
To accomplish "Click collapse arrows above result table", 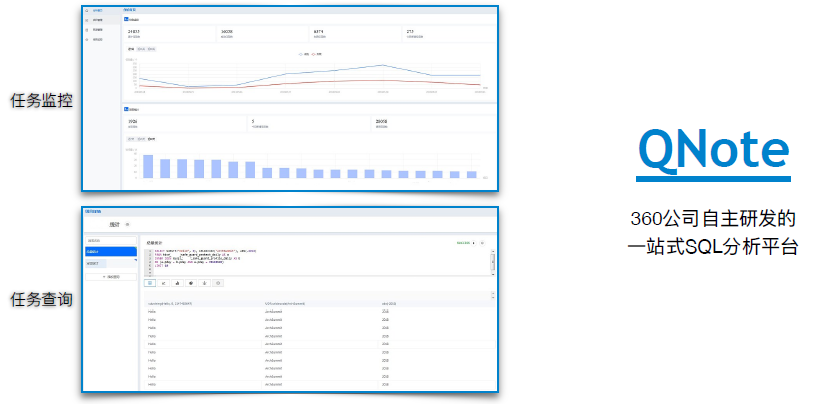I will click(493, 294).
